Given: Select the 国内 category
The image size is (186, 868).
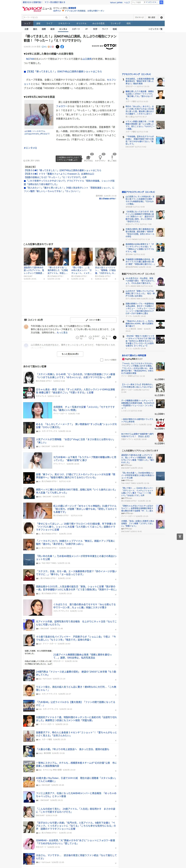Looking at the screenshot, I should tap(35, 29).
